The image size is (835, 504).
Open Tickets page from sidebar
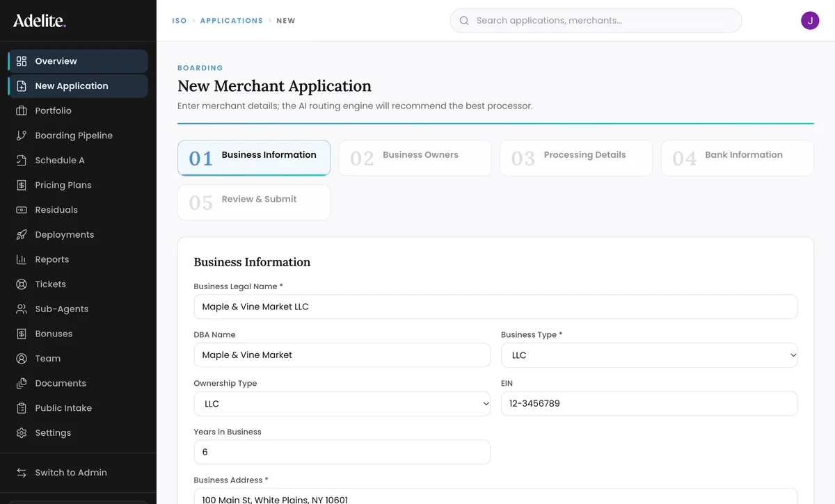point(78,284)
